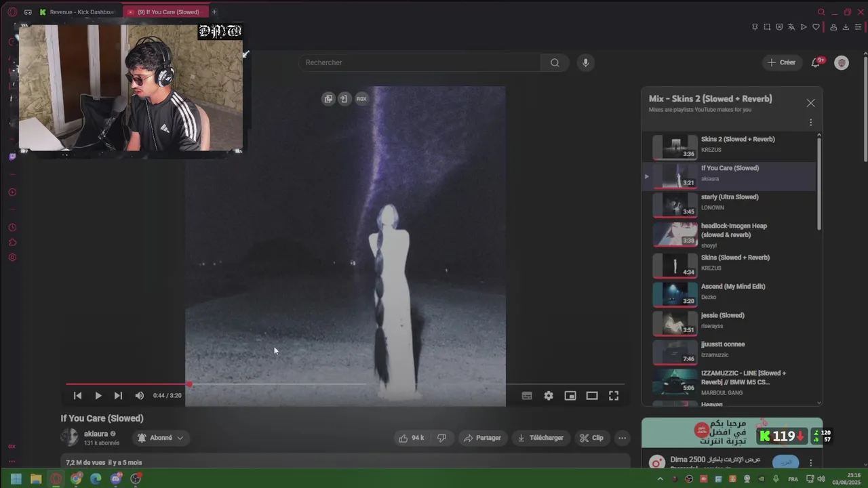Open akiaura channel avatar
Image resolution: width=868 pixels, height=488 pixels.
[x=70, y=438]
